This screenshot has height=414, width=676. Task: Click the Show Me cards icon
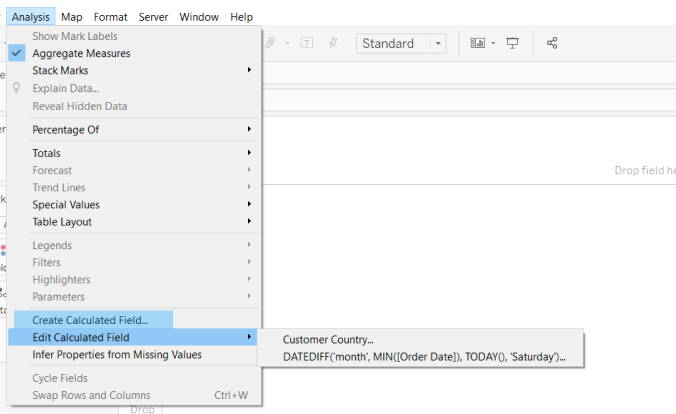tap(477, 43)
